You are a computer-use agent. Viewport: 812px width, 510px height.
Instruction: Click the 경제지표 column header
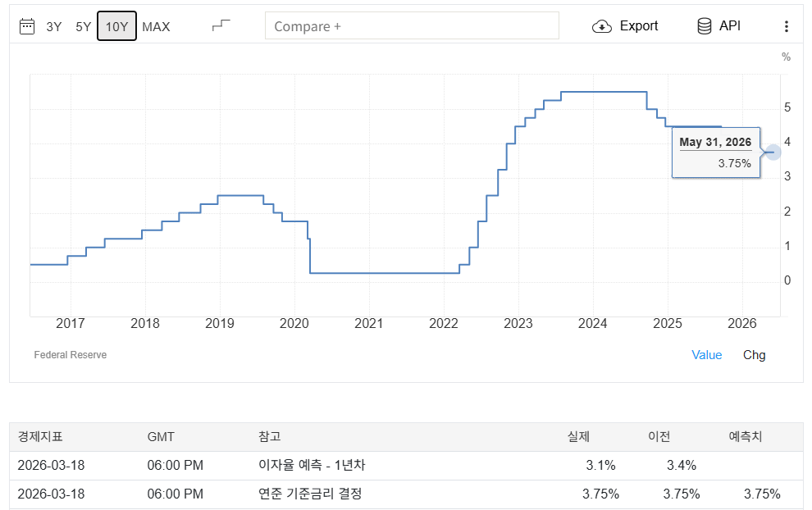click(40, 436)
